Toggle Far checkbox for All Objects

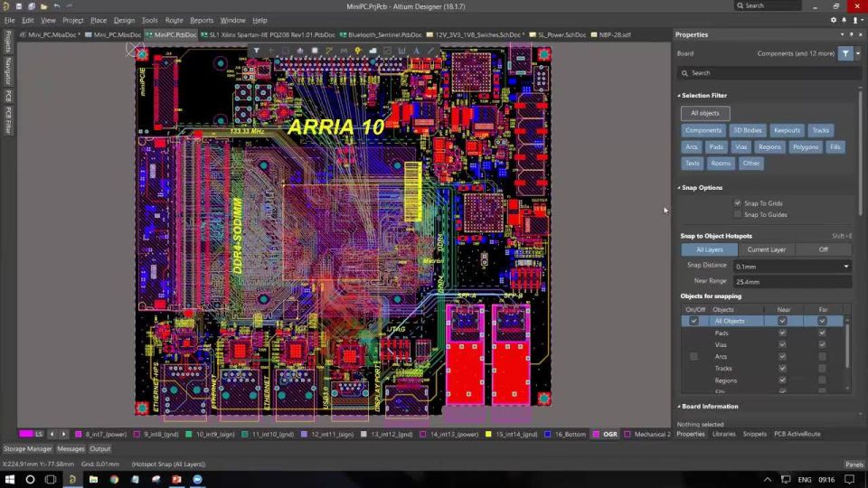(x=822, y=321)
